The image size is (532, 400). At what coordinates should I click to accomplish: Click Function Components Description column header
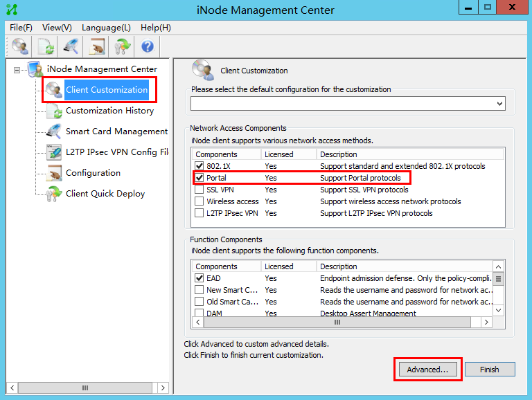pyautogui.click(x=405, y=266)
